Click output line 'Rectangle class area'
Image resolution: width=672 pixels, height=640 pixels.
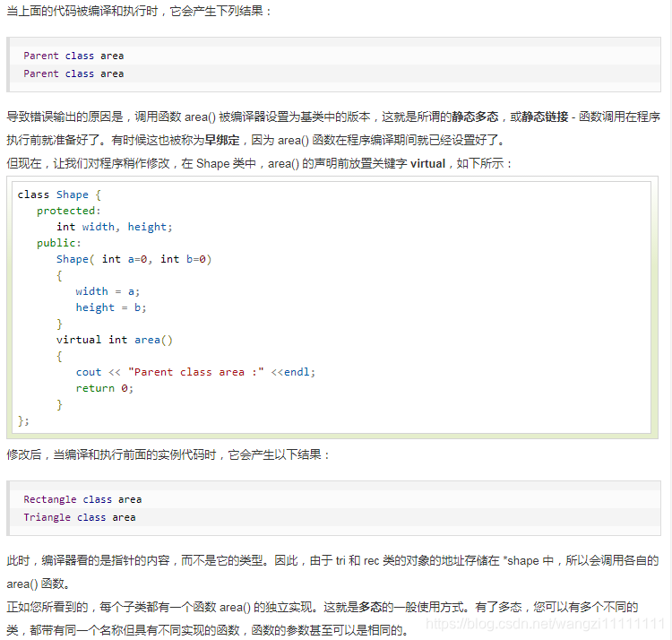pos(82,499)
